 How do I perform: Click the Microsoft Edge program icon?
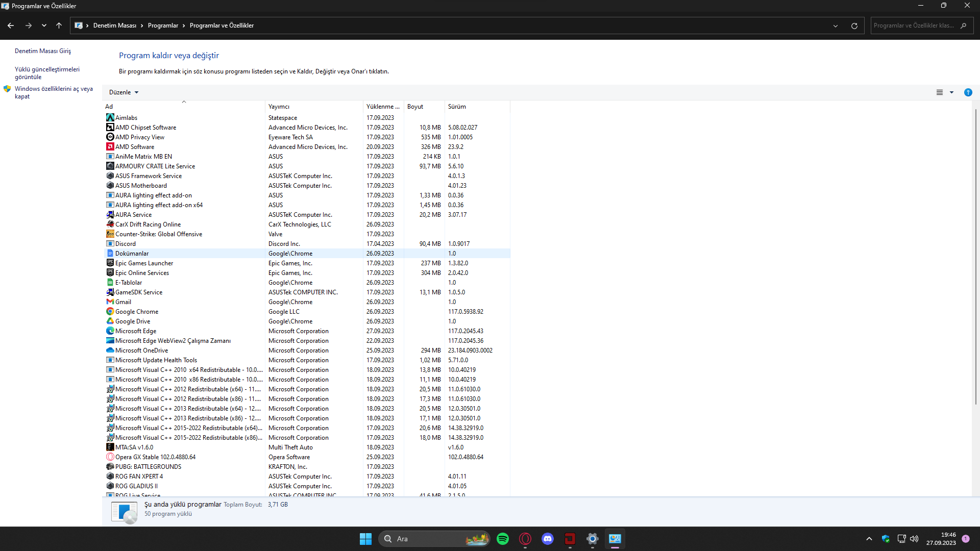[x=110, y=331]
